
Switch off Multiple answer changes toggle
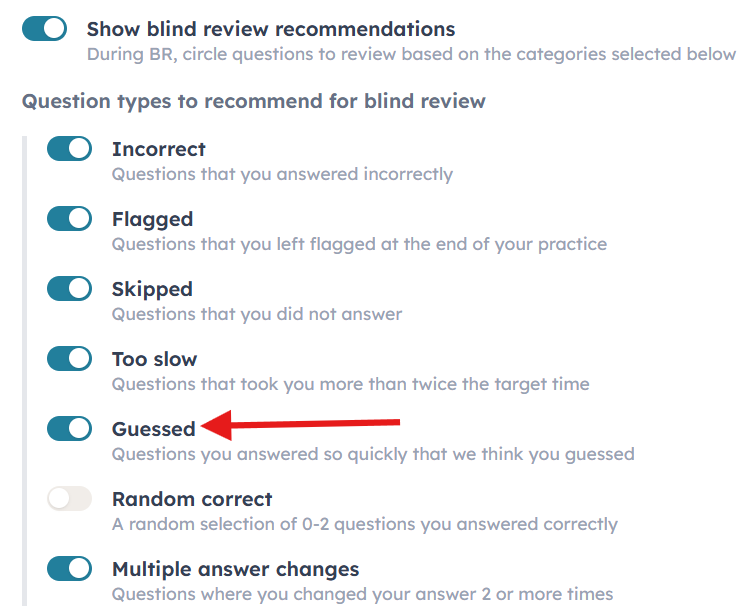69,569
